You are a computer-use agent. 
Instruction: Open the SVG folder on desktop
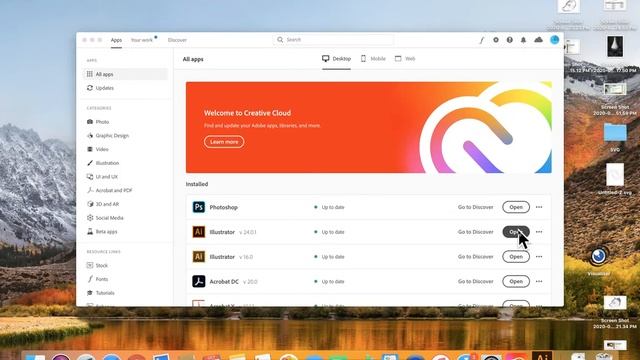coord(615,133)
